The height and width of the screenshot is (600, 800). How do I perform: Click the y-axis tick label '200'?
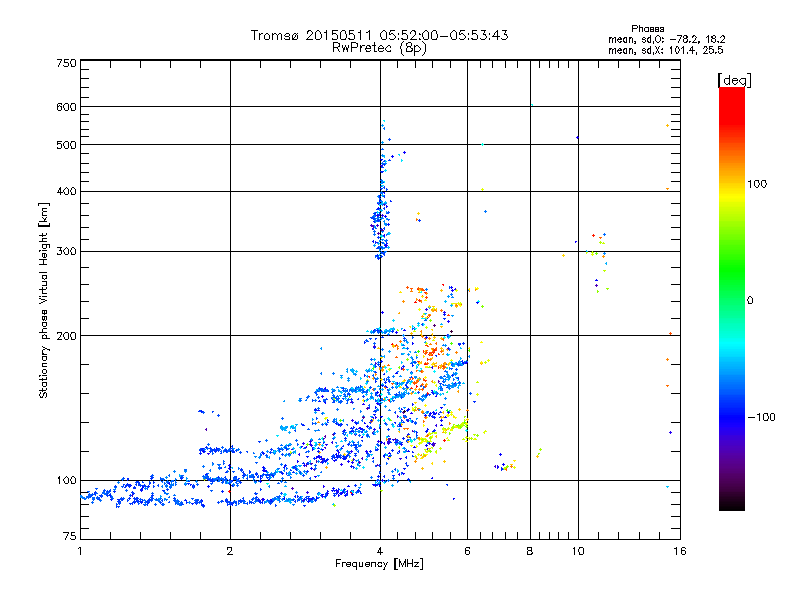pos(67,336)
